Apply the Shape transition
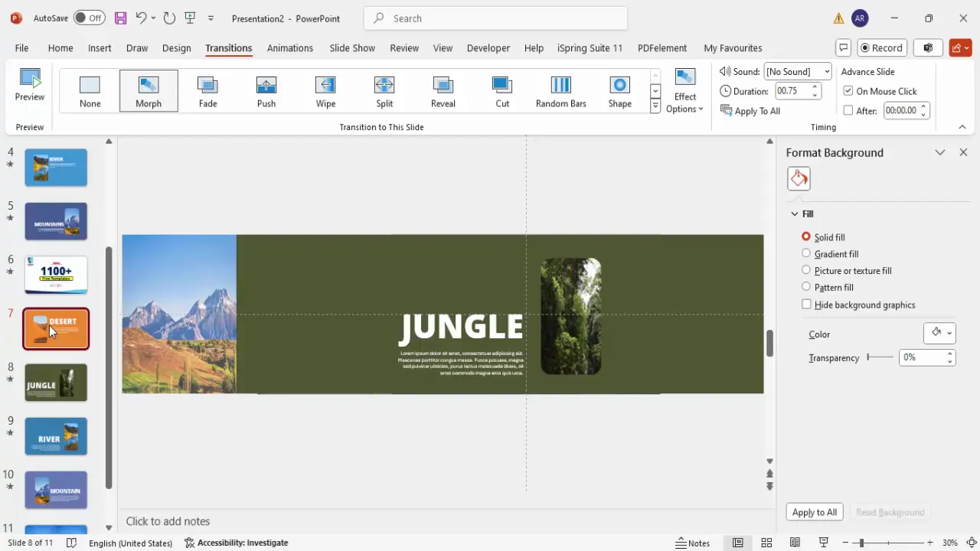The width and height of the screenshot is (980, 551). coord(620,91)
